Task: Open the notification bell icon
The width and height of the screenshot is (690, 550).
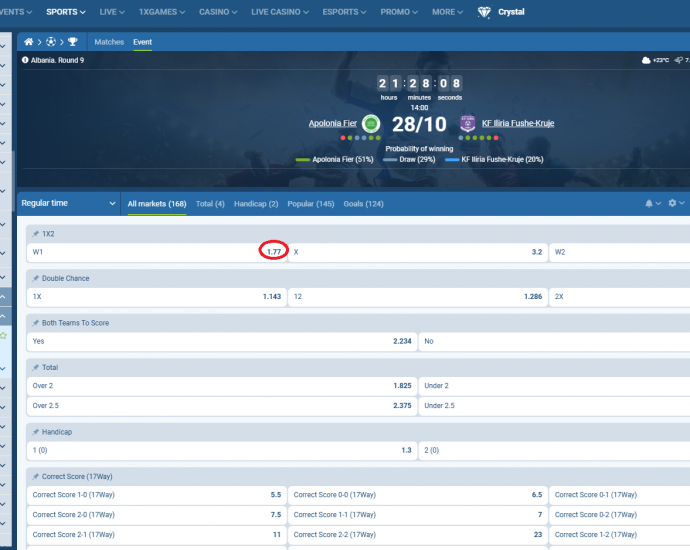Action: pos(649,203)
